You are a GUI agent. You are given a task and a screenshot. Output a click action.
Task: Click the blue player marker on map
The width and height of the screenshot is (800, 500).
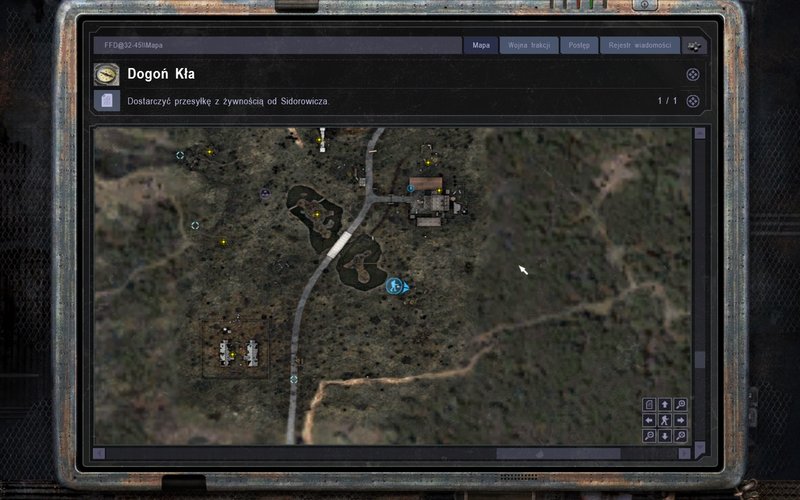point(394,286)
